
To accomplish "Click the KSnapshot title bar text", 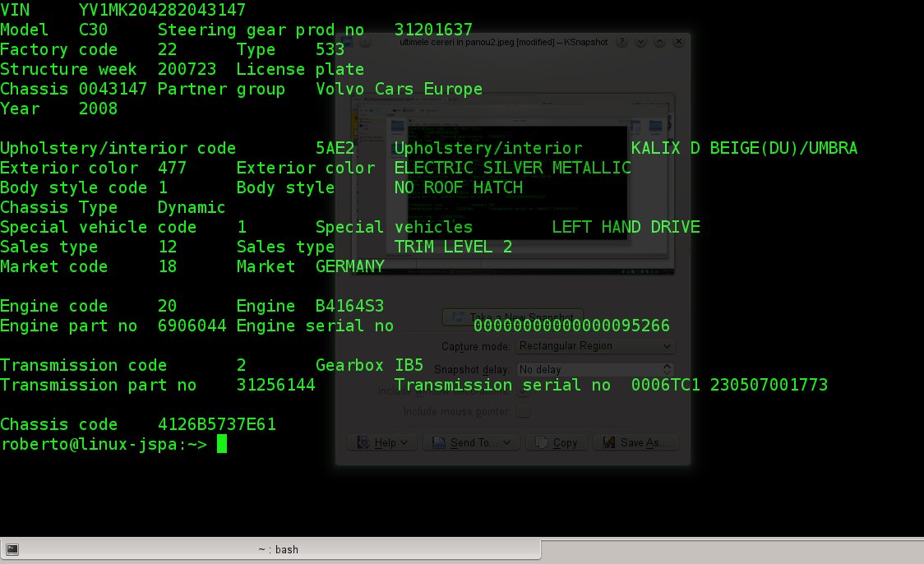I will click(503, 43).
